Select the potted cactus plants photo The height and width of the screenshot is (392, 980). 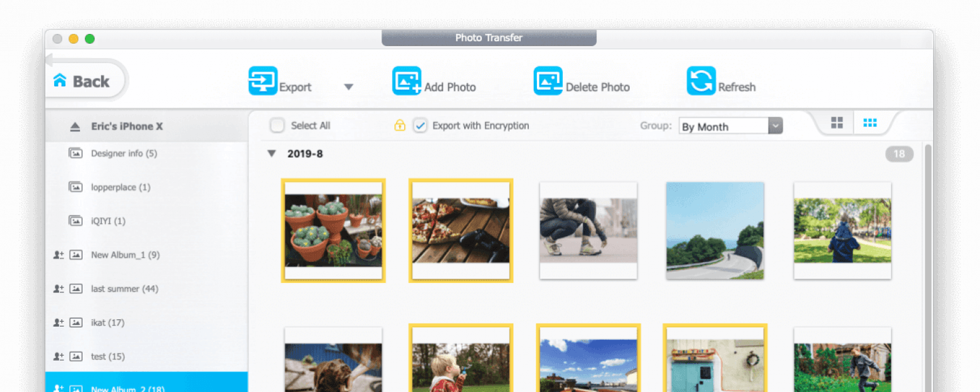click(333, 231)
